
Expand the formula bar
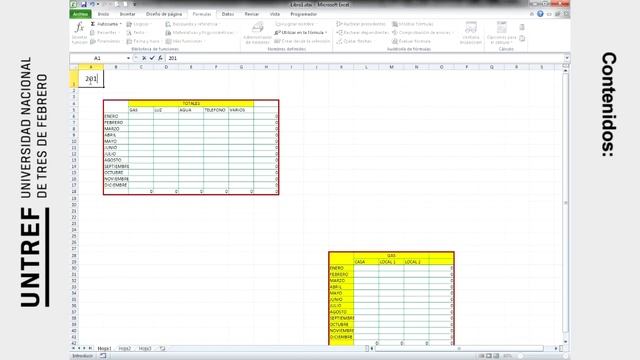[567, 58]
